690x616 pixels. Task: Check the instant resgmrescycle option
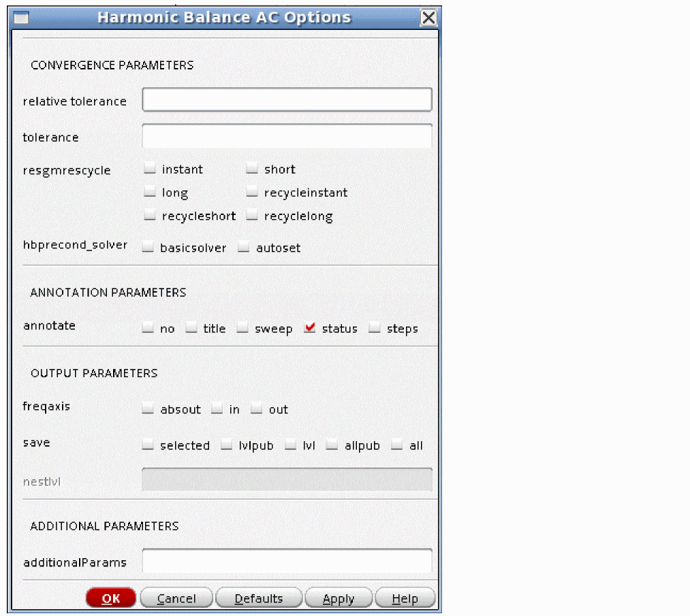coord(150,168)
